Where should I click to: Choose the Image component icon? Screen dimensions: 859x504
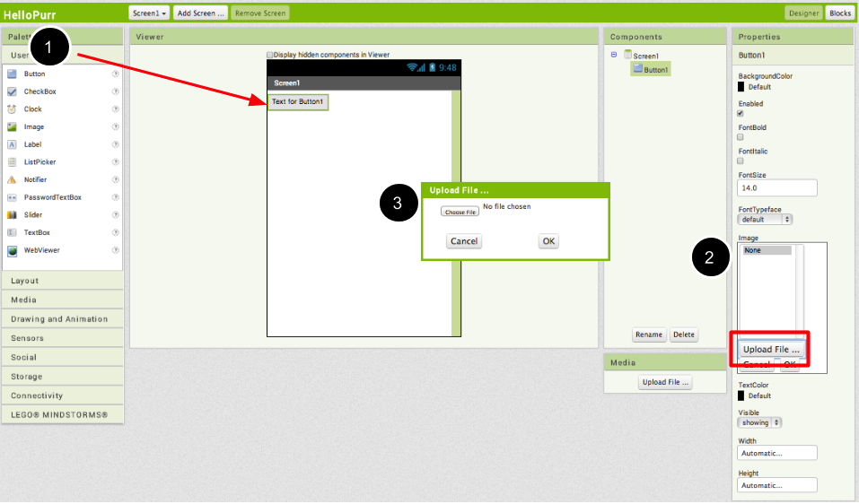[x=13, y=127]
